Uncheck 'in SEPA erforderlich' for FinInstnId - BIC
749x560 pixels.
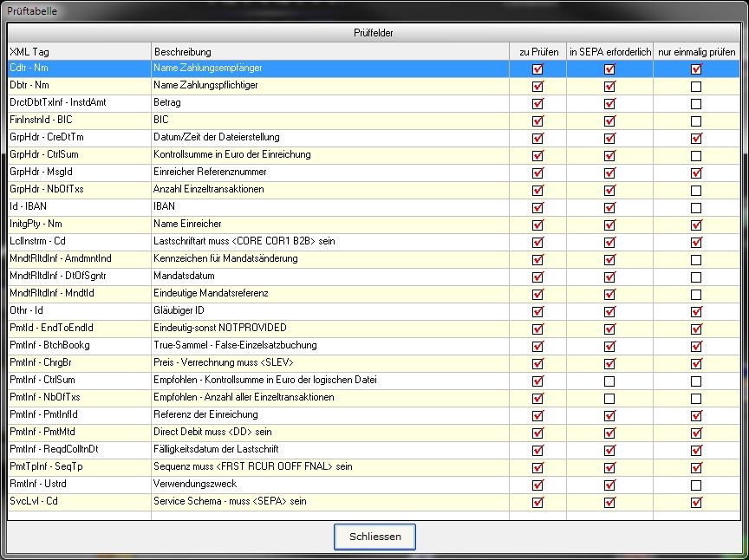pyautogui.click(x=609, y=121)
